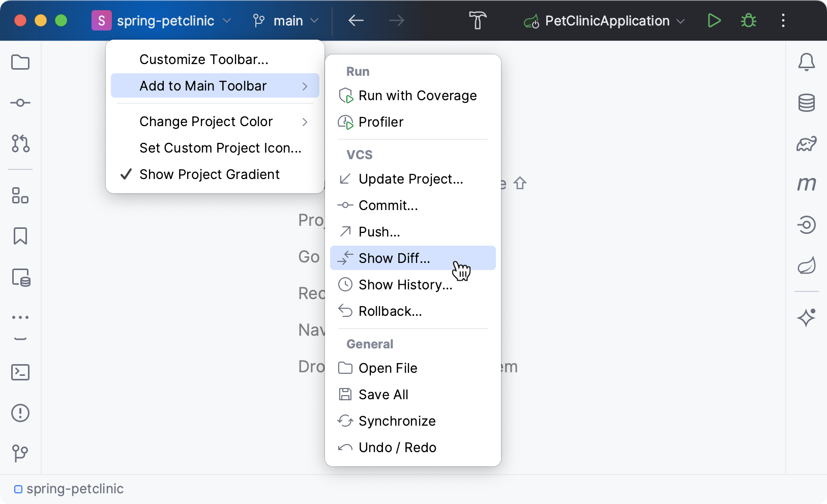
Task: Run PetClinicApplication with the green play button
Action: (714, 21)
